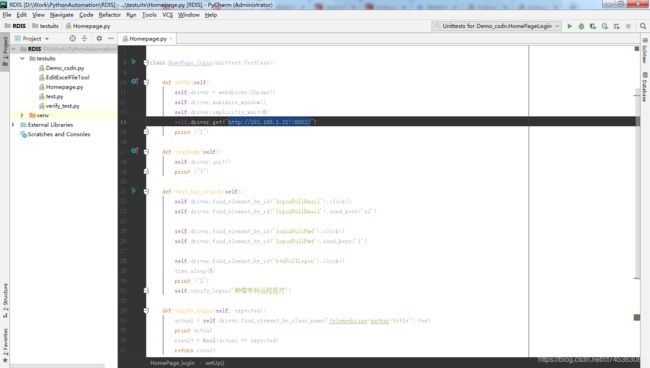
Task: Hide the Project tool window
Action: [x=111, y=38]
